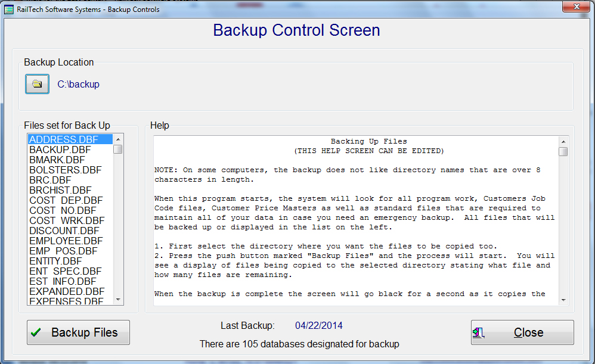Select BRCHIST.DBF list entry

58,190
